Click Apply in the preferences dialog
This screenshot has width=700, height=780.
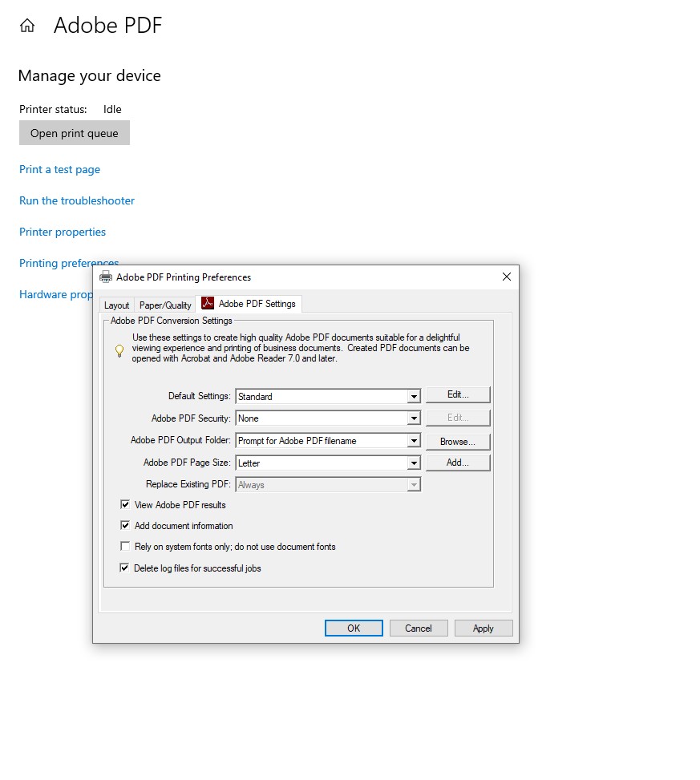point(484,628)
